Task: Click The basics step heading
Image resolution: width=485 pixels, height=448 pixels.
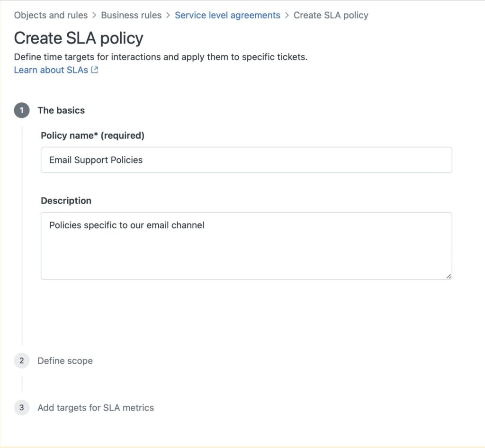Action: tap(61, 110)
